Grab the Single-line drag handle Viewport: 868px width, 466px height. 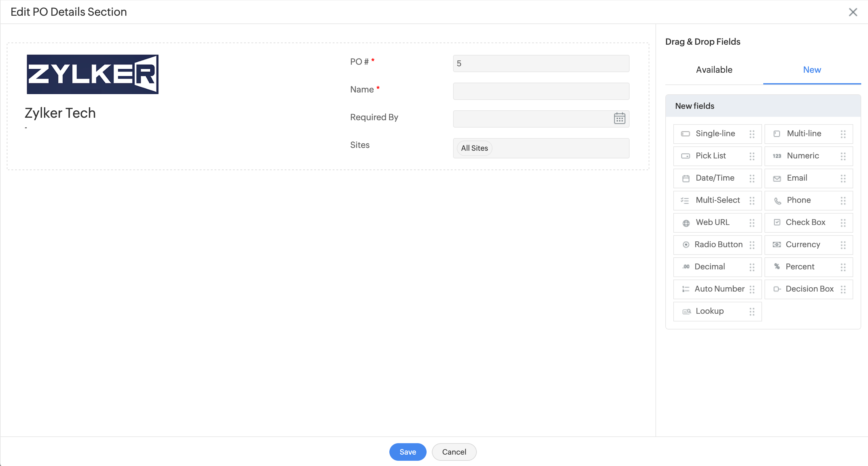[752, 134]
